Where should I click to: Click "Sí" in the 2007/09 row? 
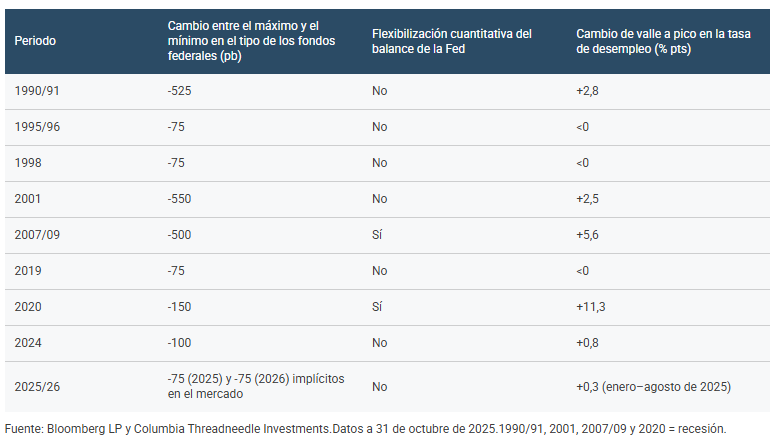pyautogui.click(x=377, y=235)
